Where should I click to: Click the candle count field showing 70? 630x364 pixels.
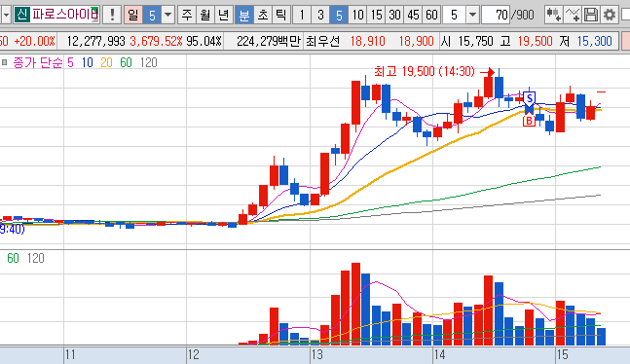pyautogui.click(x=496, y=16)
